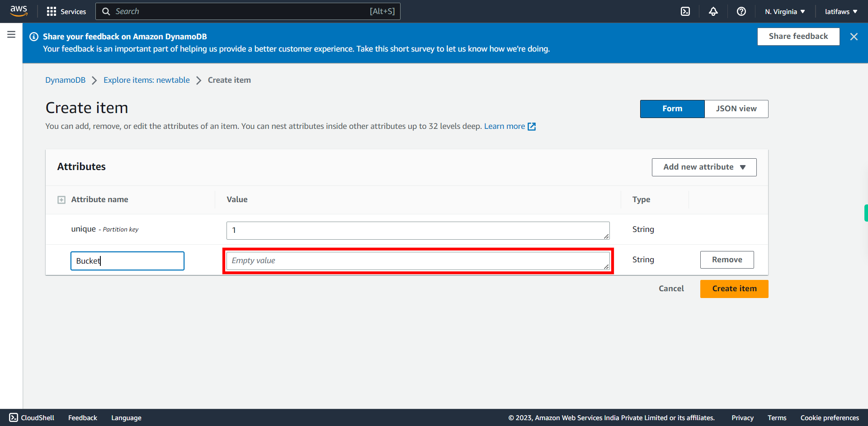Screen dimensions: 868x426
Task: Remove the Bucket attribute
Action: tap(727, 260)
